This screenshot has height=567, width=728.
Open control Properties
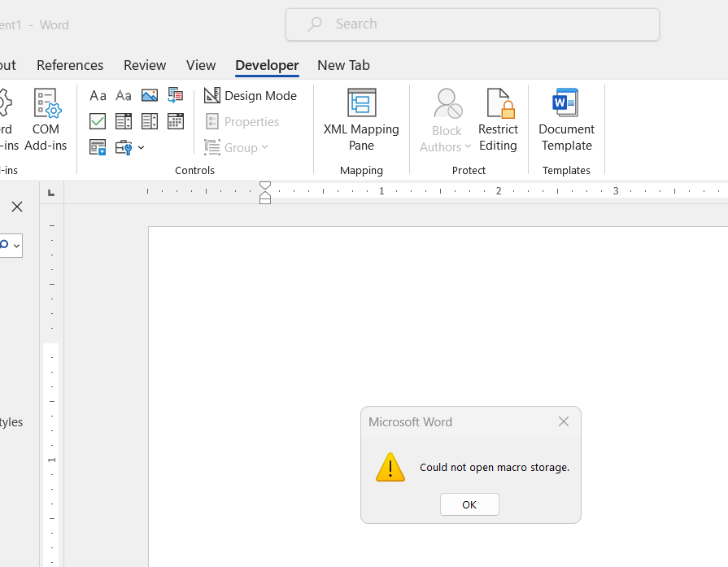click(x=242, y=122)
